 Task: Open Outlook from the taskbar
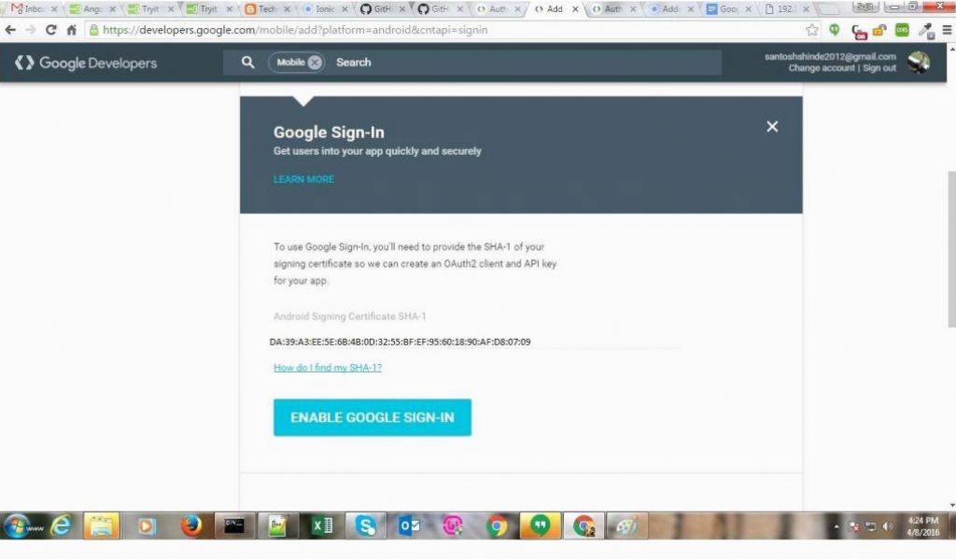point(409,525)
